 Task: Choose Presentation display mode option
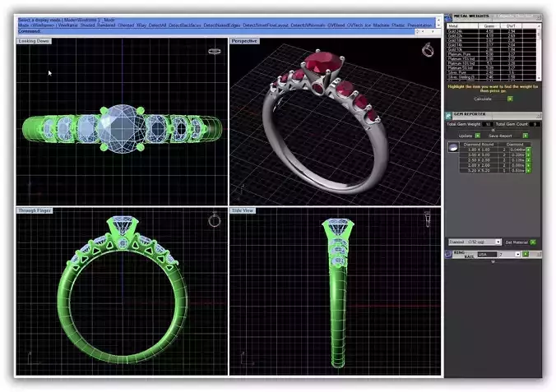click(x=419, y=25)
